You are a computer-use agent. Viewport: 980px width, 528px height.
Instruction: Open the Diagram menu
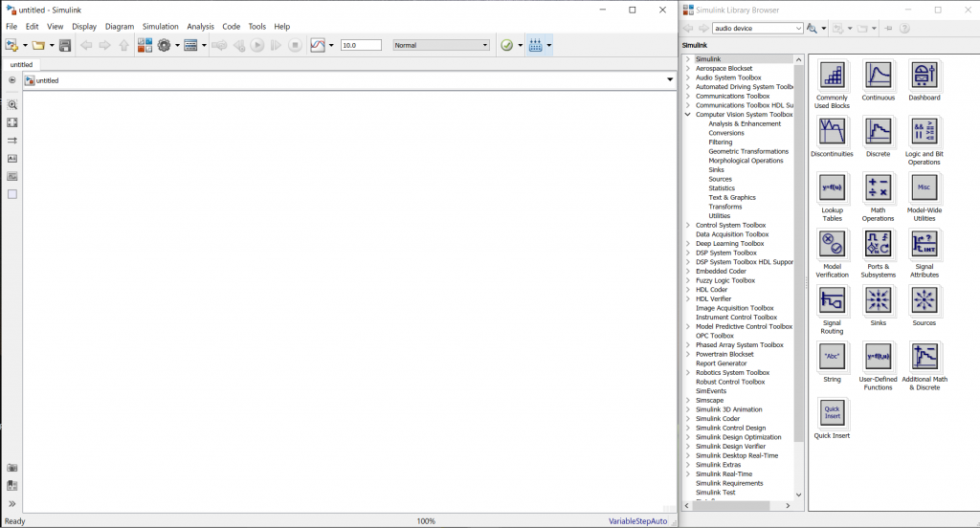click(120, 26)
